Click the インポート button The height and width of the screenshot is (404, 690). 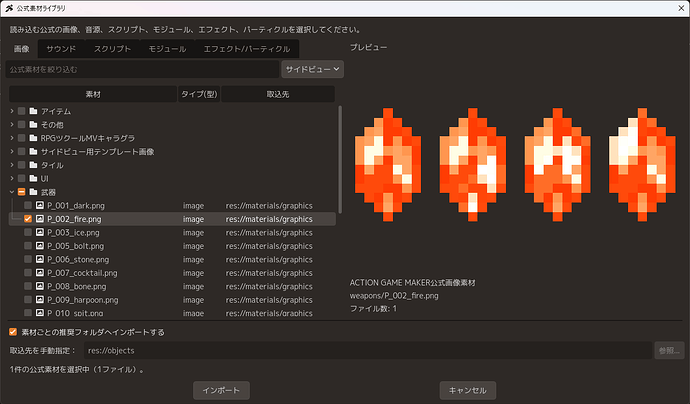tap(221, 390)
